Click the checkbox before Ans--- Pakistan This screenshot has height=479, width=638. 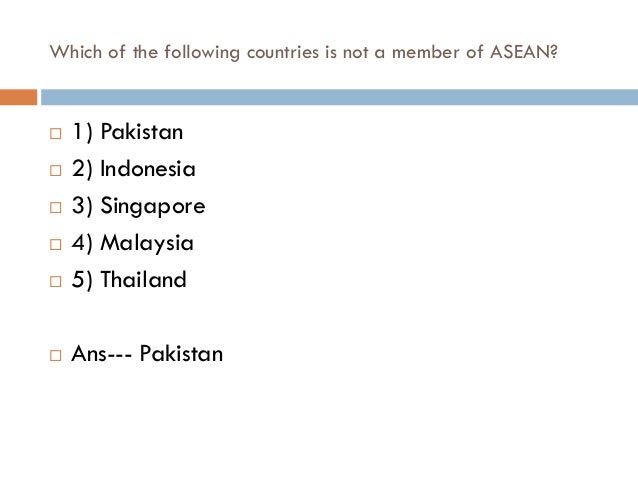point(55,356)
